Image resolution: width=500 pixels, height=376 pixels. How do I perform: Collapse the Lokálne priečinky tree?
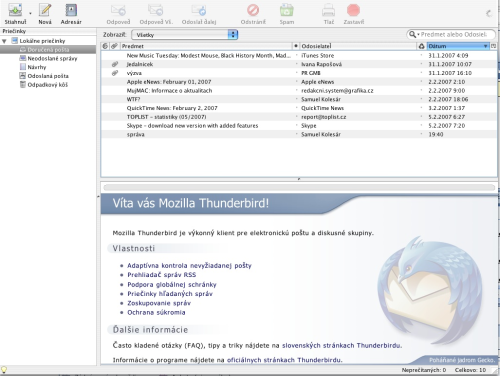pos(4,41)
